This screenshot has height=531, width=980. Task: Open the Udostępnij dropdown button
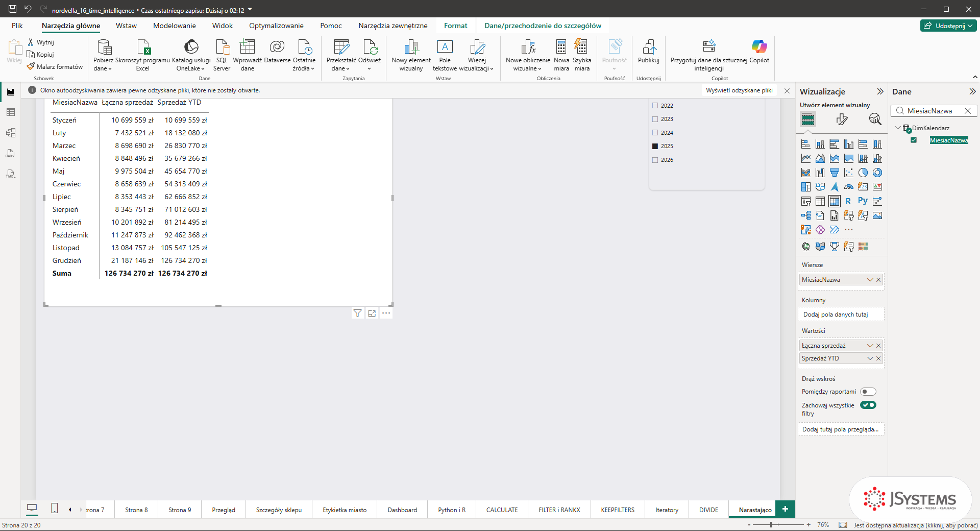[x=949, y=26]
